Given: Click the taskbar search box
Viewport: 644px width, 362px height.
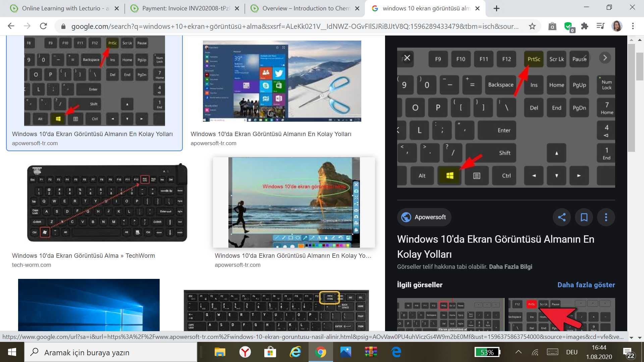Looking at the screenshot, I should pyautogui.click(x=111, y=352).
